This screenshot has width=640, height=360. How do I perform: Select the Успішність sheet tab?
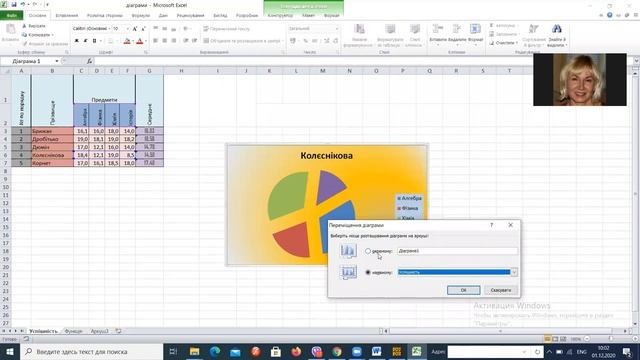click(43, 331)
